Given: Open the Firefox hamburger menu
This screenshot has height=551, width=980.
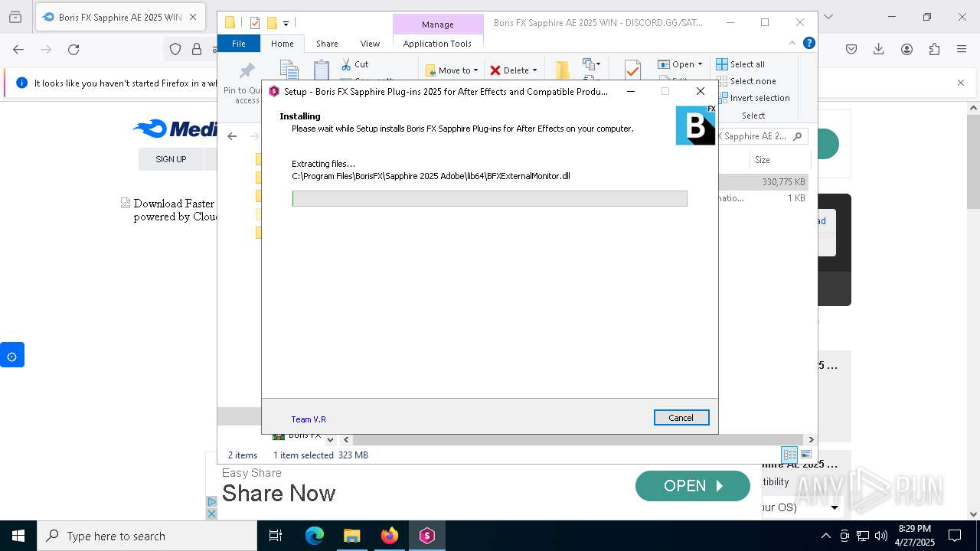Looking at the screenshot, I should coord(962,50).
